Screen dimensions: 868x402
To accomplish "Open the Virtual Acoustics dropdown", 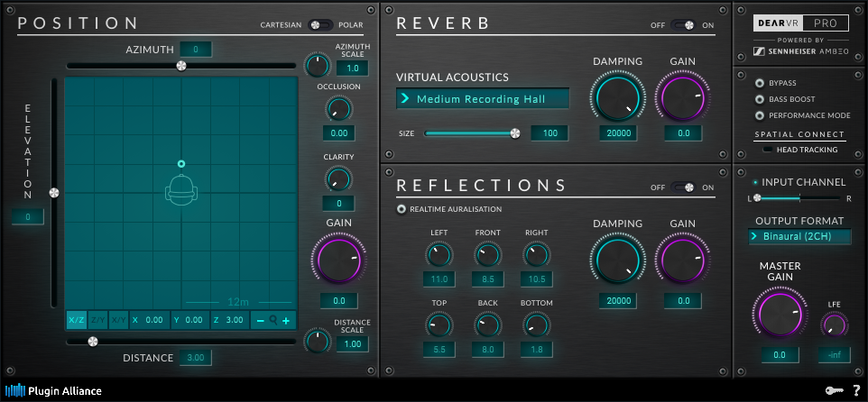I will click(x=483, y=99).
